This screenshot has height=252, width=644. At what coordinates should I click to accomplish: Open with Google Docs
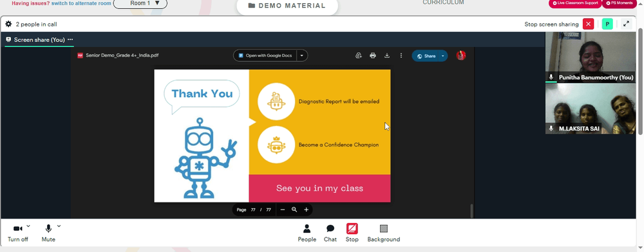[x=265, y=56]
